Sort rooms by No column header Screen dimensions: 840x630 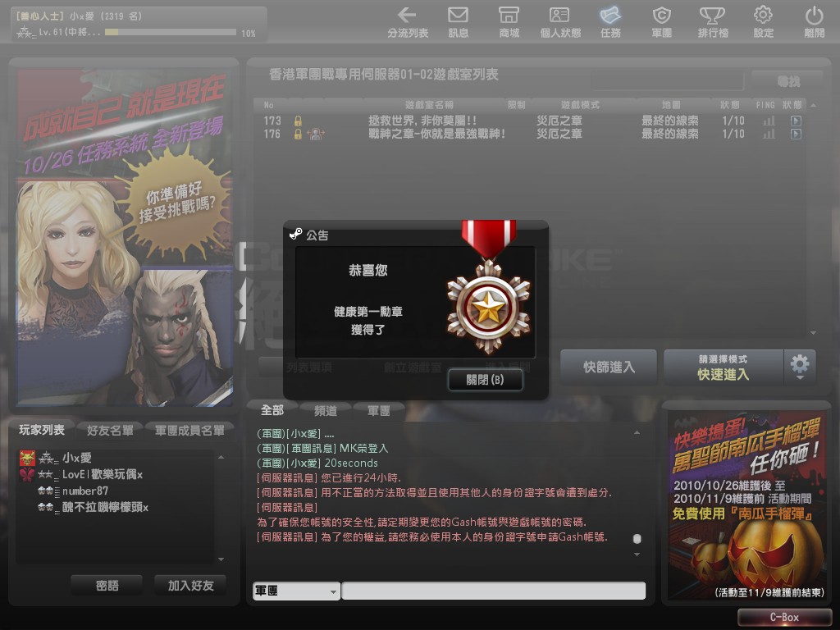pyautogui.click(x=269, y=105)
